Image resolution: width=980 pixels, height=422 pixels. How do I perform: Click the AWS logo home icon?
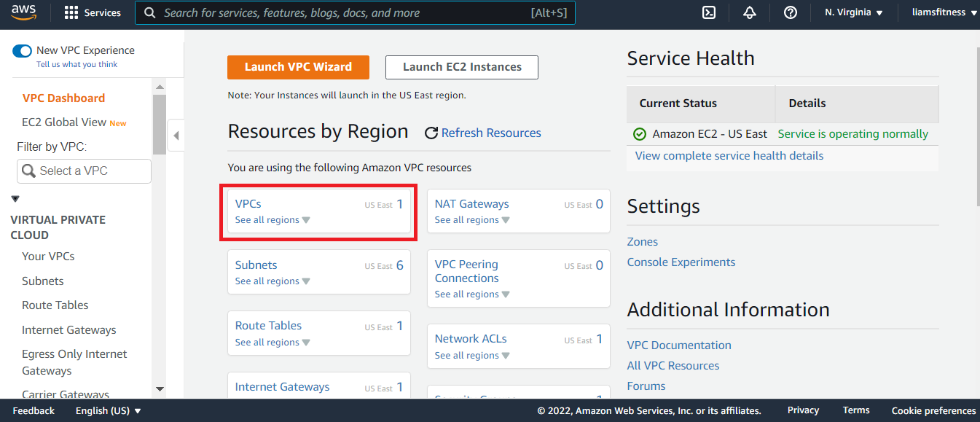[23, 12]
